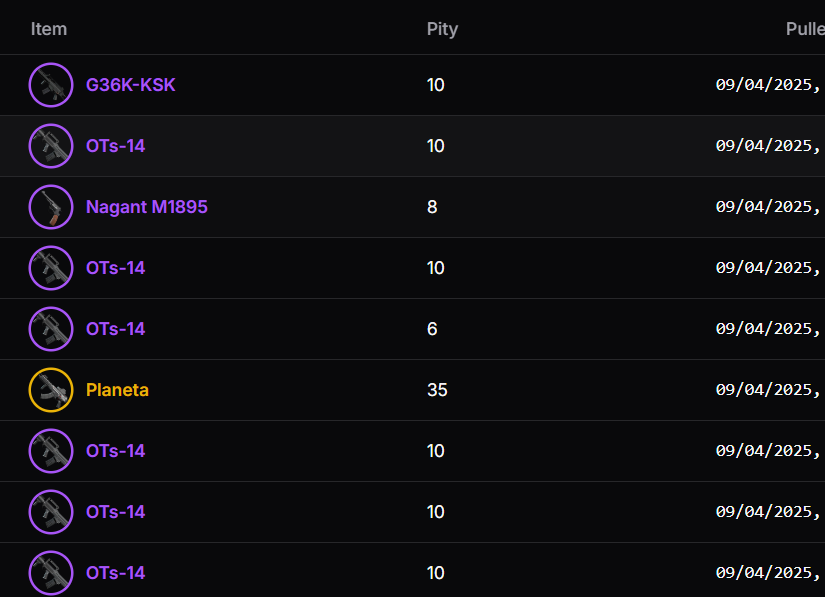Click the gold-ringed Planeta weapon icon
Viewport: 825px width, 597px height.
pos(51,390)
